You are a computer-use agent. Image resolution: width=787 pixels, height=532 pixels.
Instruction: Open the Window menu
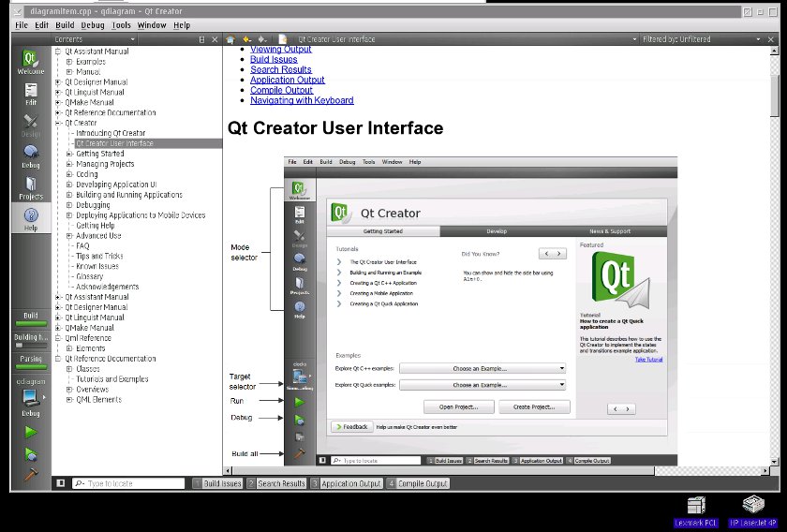(152, 25)
